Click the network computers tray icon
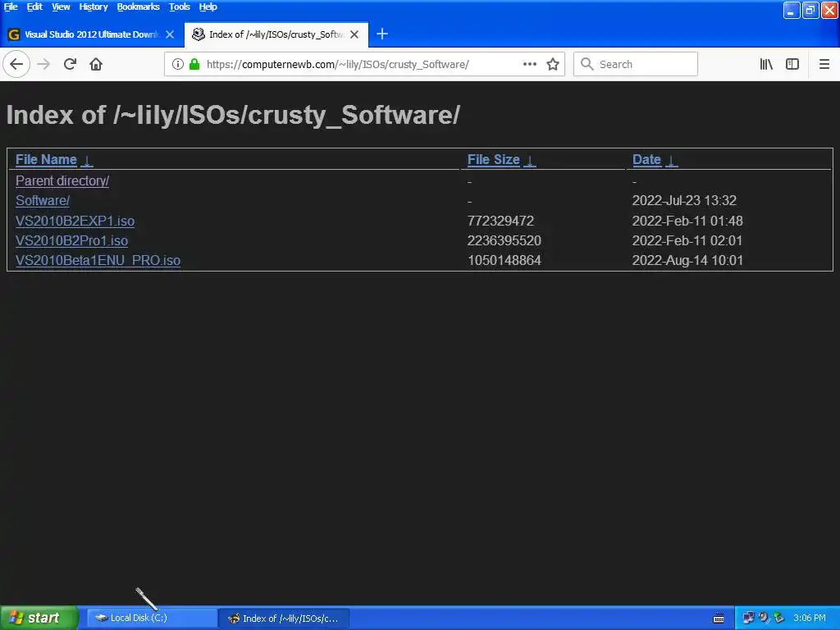840x630 pixels. (x=748, y=619)
